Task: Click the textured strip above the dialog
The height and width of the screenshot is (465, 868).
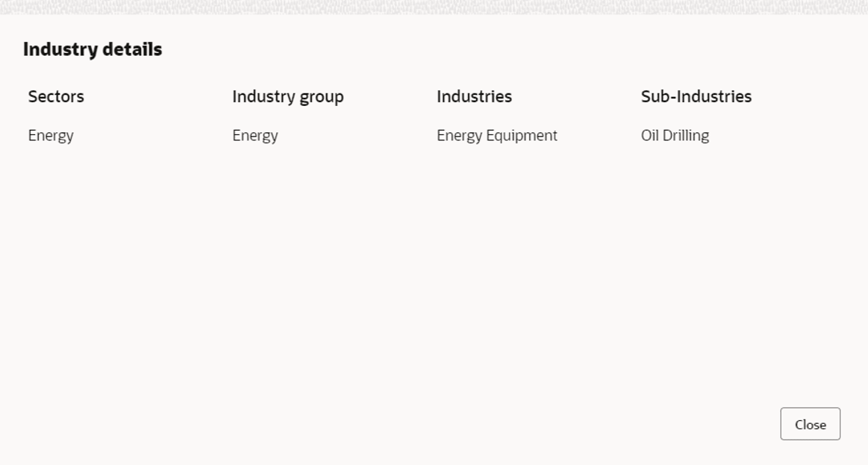Action: (x=433, y=5)
